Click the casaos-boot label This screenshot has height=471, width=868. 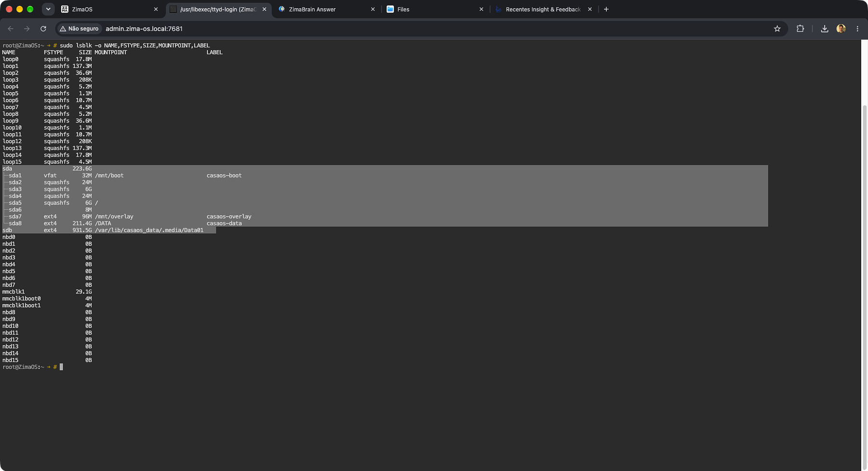click(x=224, y=175)
